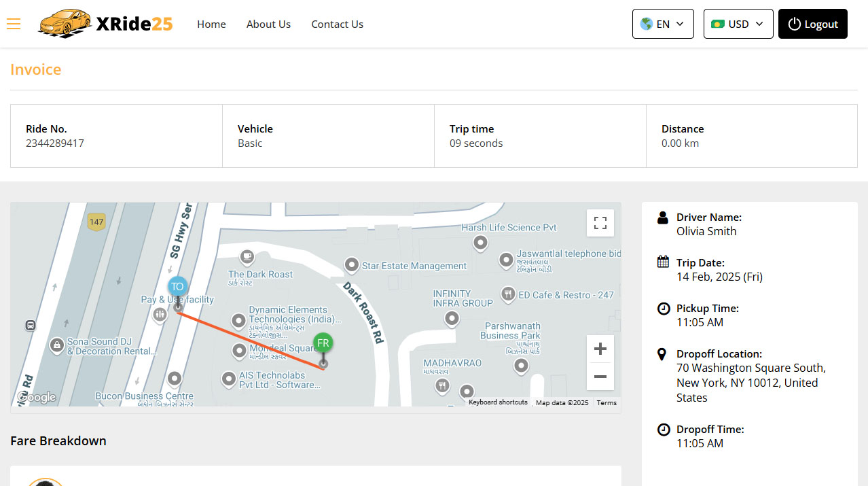Select the Bucon Business Centre pin
The width and height of the screenshot is (868, 486).
click(x=175, y=378)
